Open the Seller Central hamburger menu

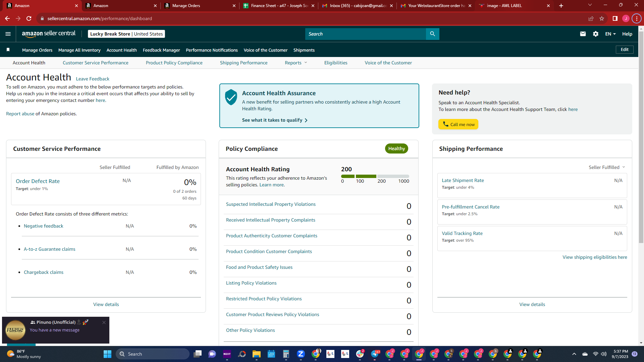tap(8, 34)
